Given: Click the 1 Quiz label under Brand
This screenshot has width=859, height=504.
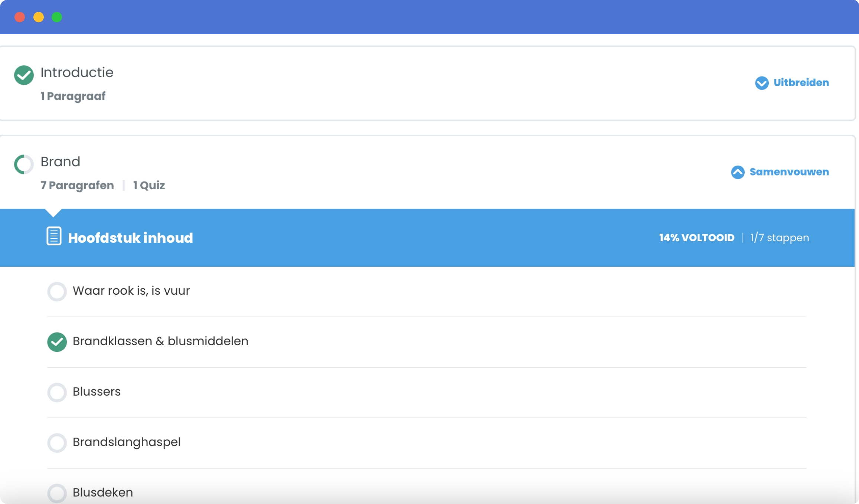Looking at the screenshot, I should 149,185.
